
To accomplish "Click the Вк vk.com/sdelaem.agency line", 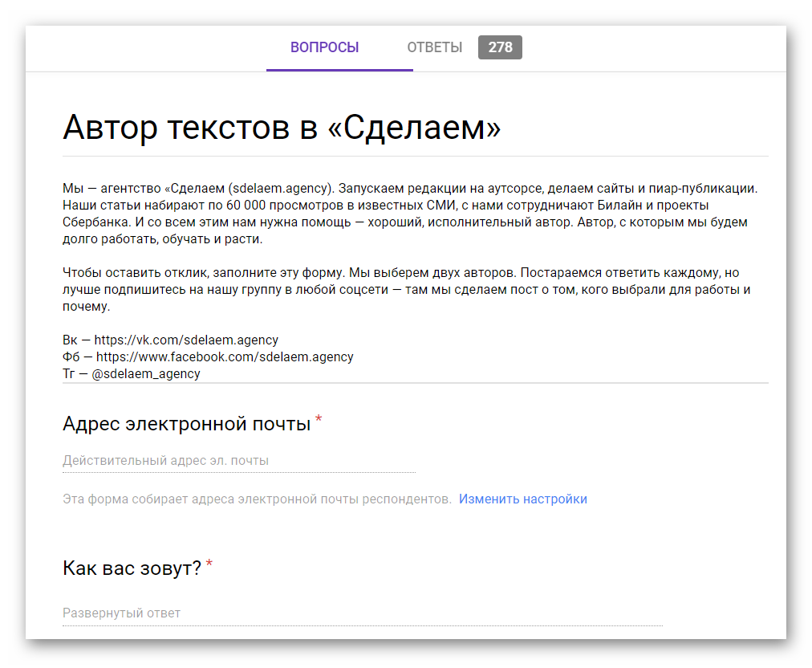I will pos(170,340).
